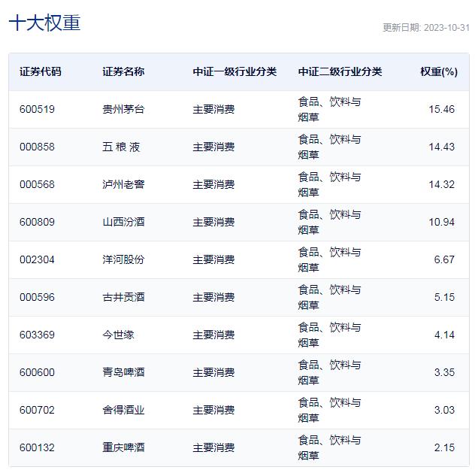Click 食品、饮料与烟草 in the 000596 row

click(x=329, y=297)
